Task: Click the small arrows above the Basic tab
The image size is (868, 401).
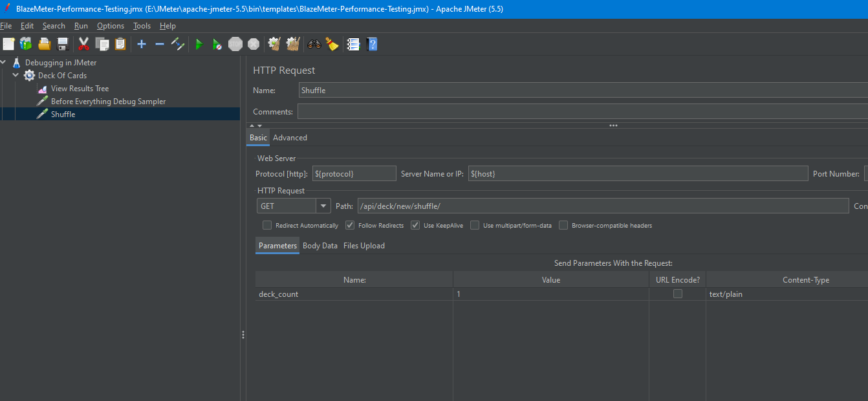Action: point(256,125)
